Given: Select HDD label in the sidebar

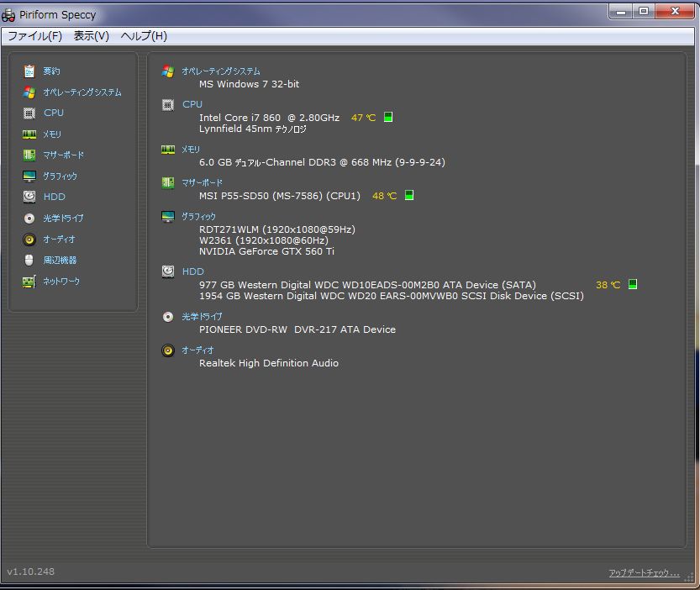Looking at the screenshot, I should click(x=55, y=197).
